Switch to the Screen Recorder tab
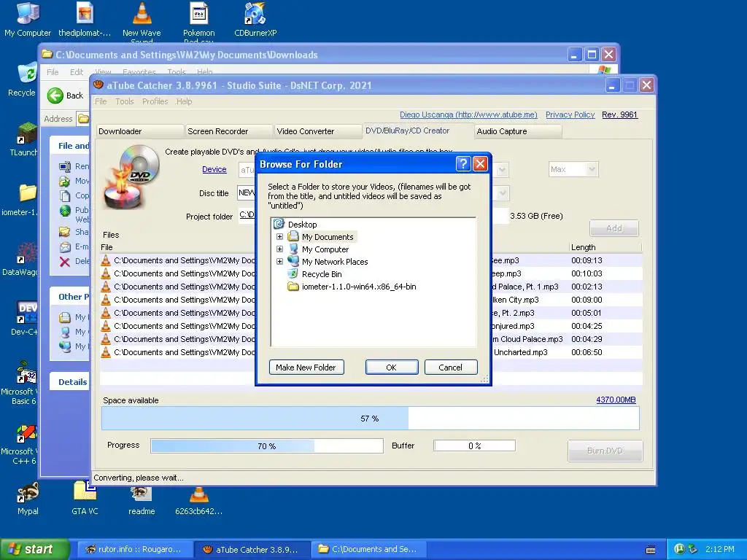 click(x=228, y=131)
